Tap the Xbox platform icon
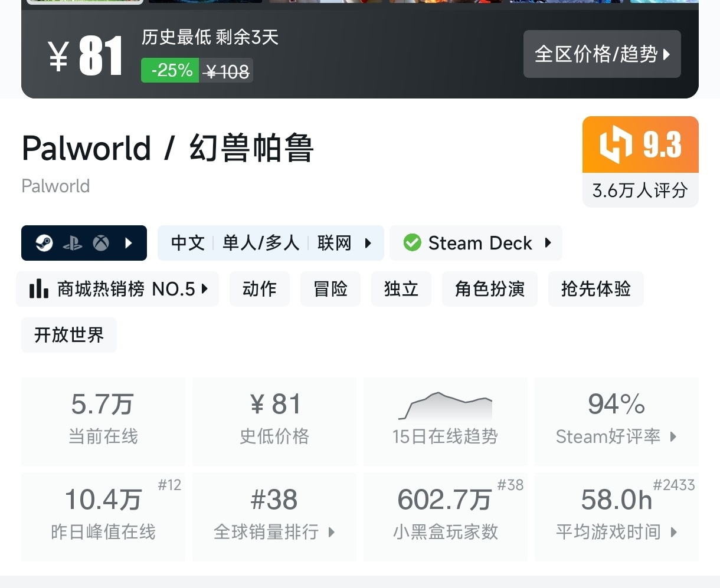 (101, 243)
